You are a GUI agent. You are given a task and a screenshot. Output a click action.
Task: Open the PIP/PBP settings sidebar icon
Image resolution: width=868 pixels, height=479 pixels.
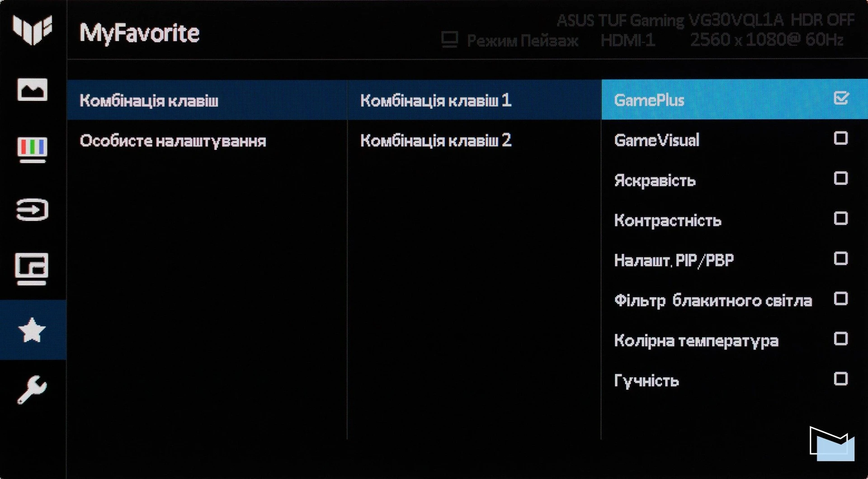[x=32, y=268]
